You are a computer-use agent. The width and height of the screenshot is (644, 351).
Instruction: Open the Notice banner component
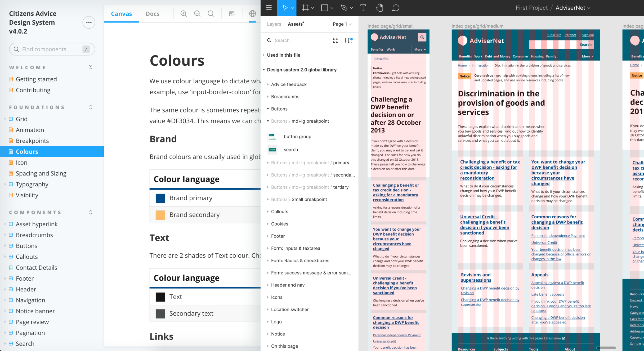[x=35, y=311]
